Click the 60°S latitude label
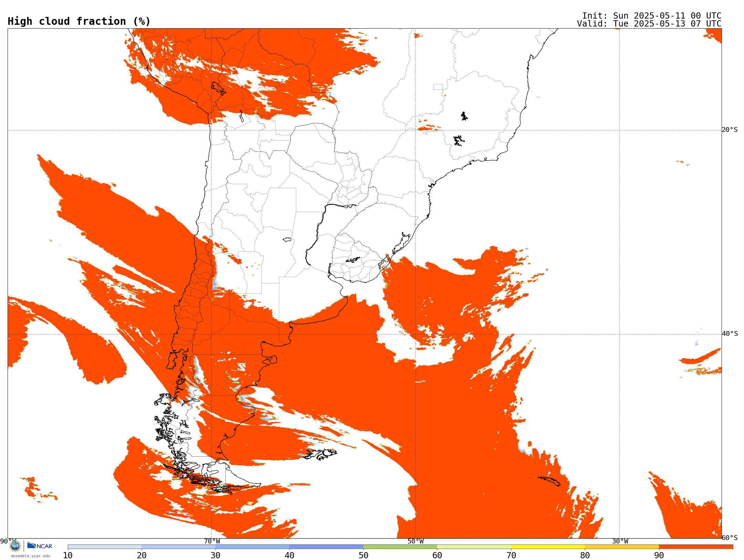The width and height of the screenshot is (744, 560). coord(730,538)
